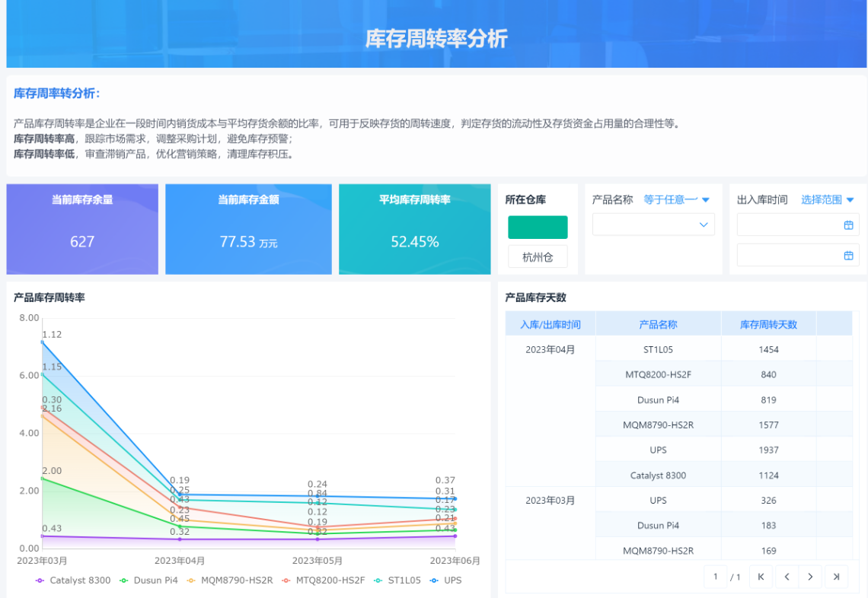868x598 pixels.
Task: Expand the 产品名称 product select dropdown
Action: 653,224
